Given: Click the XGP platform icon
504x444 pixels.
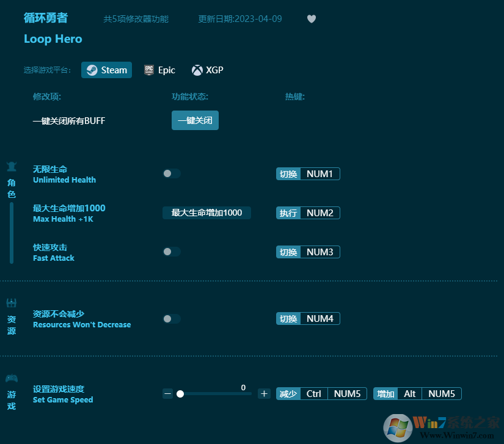Looking at the screenshot, I should click(197, 70).
